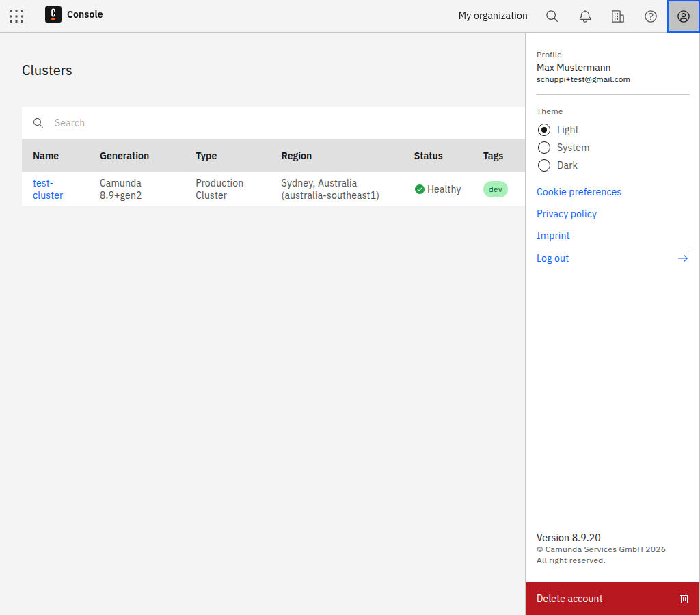Sort the table by Name column
The width and height of the screenshot is (700, 615).
(46, 156)
